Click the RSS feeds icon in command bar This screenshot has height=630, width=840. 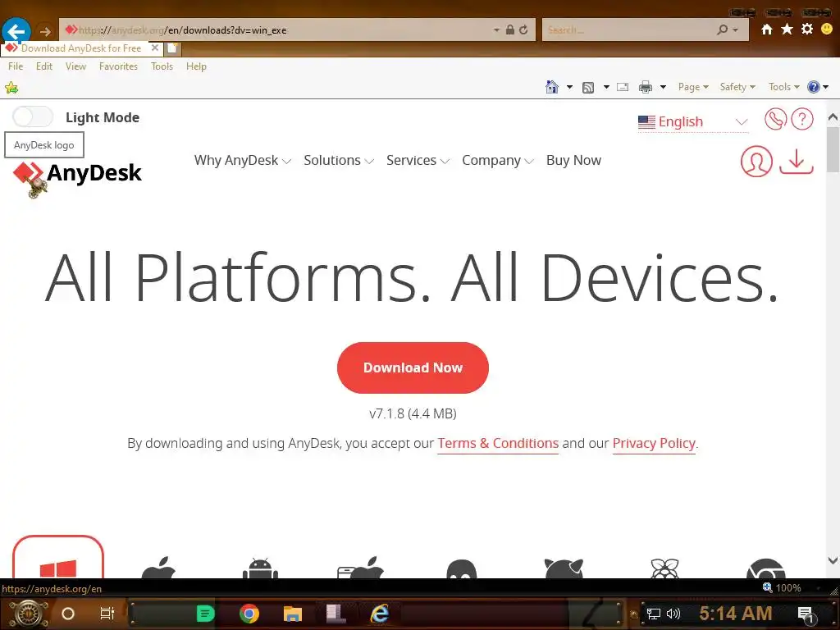point(588,87)
